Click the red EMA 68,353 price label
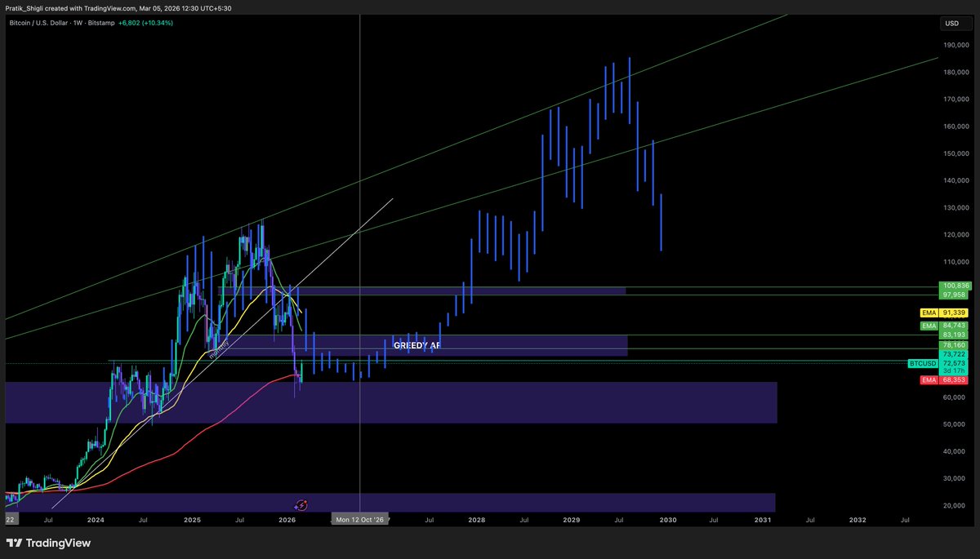The image size is (980, 559). pos(944,380)
